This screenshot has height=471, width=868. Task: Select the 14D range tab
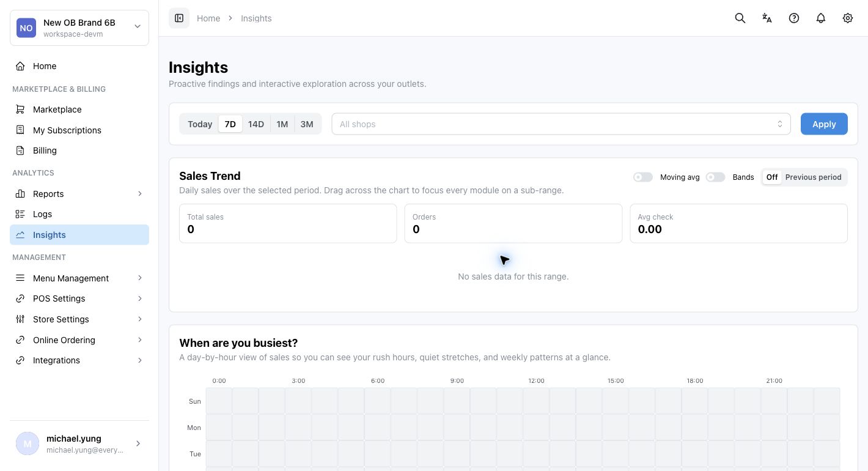[x=256, y=124]
